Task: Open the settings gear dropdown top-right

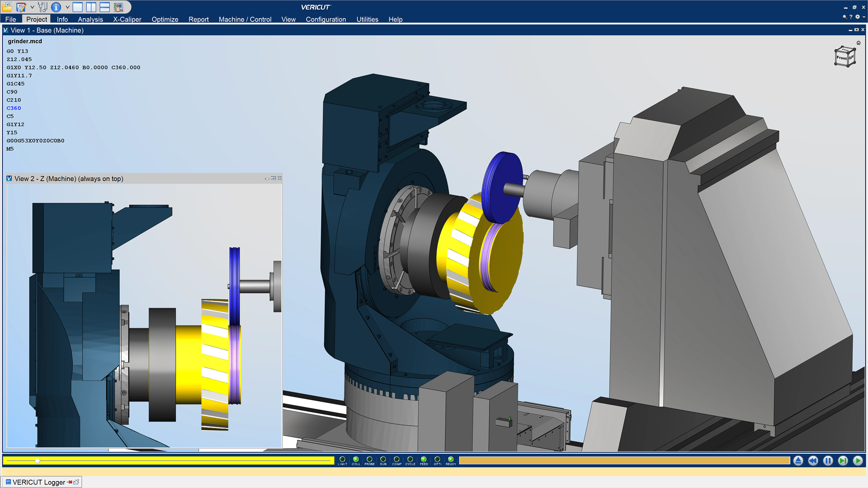Action: (x=858, y=17)
